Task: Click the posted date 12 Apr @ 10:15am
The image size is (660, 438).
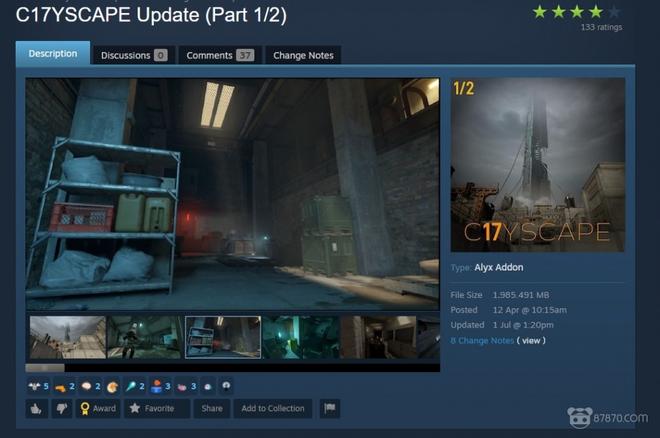Action: (530, 310)
